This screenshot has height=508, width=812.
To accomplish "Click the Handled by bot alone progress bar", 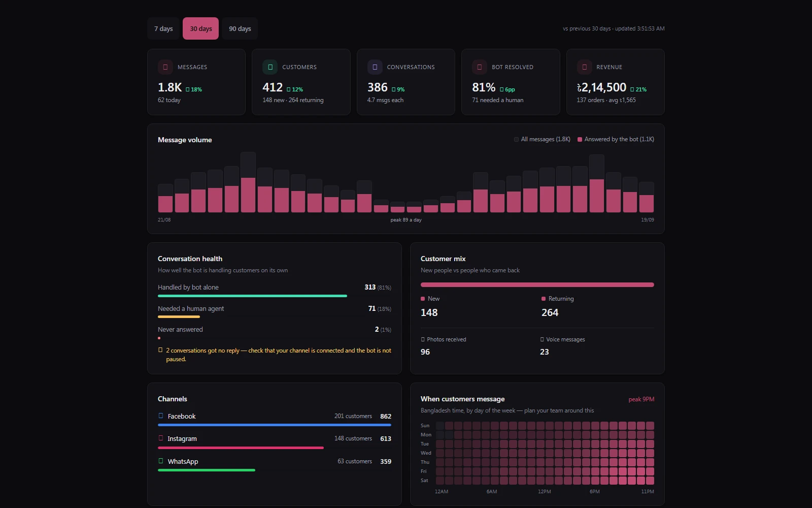I will click(253, 296).
